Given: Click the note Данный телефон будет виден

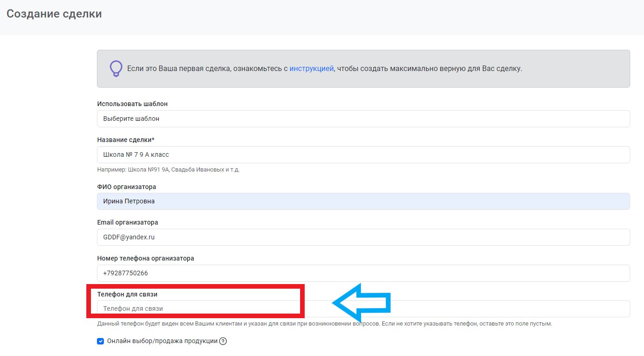Looking at the screenshot, I should pyautogui.click(x=325, y=324).
